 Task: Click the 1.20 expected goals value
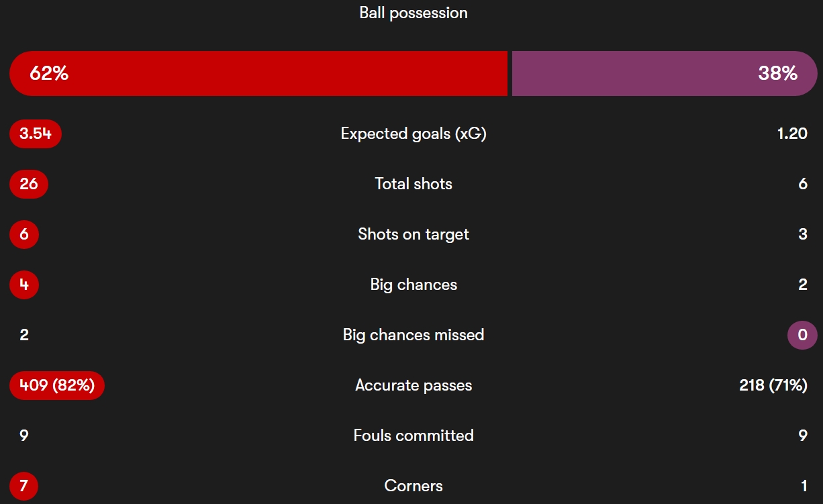tap(792, 134)
